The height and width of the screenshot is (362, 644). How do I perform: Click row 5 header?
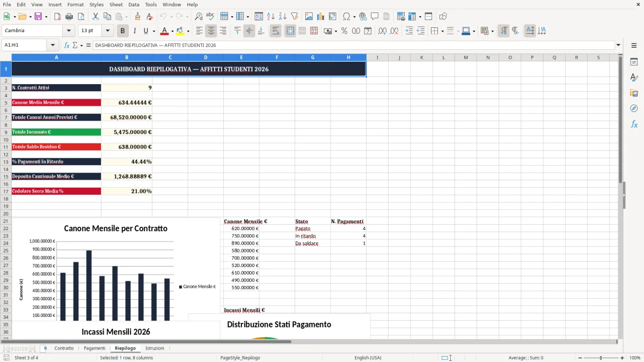click(6, 102)
